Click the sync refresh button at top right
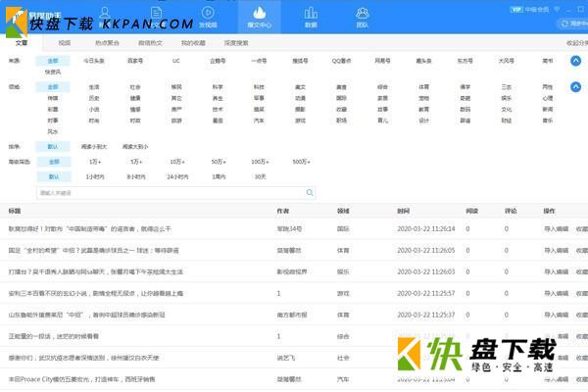Viewport: 588px width, 392px height. [573, 24]
